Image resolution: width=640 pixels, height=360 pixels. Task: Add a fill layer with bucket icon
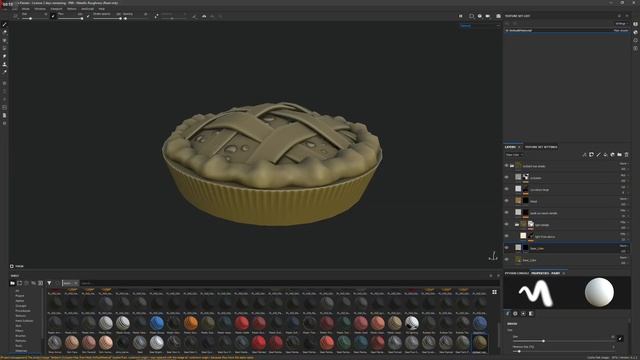[x=605, y=155]
